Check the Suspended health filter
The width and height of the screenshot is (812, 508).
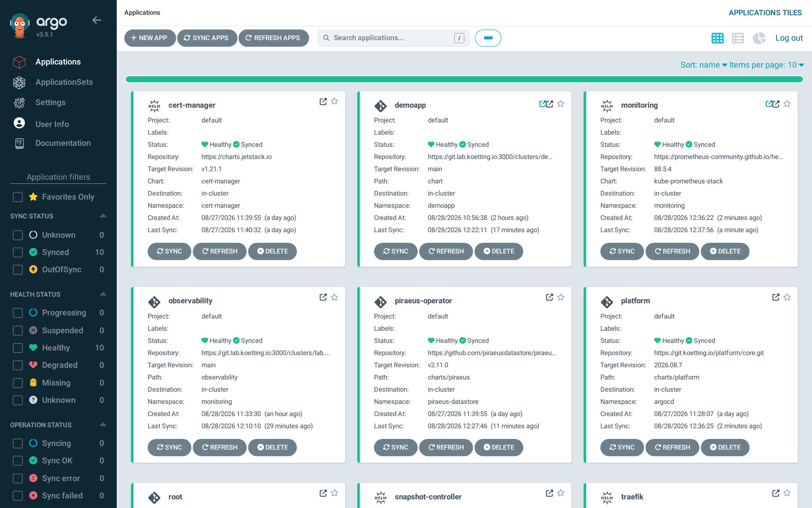point(18,331)
